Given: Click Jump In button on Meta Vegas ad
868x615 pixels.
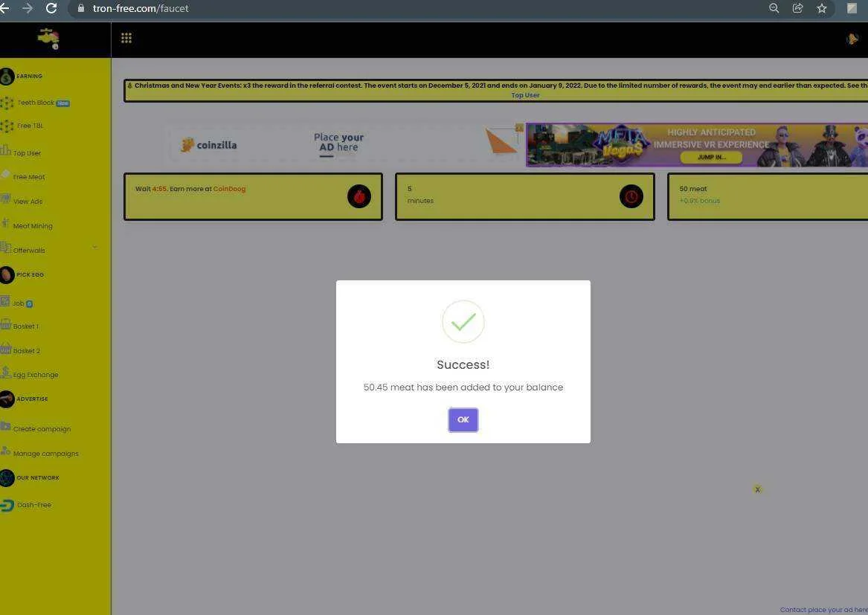Looking at the screenshot, I should click(711, 157).
